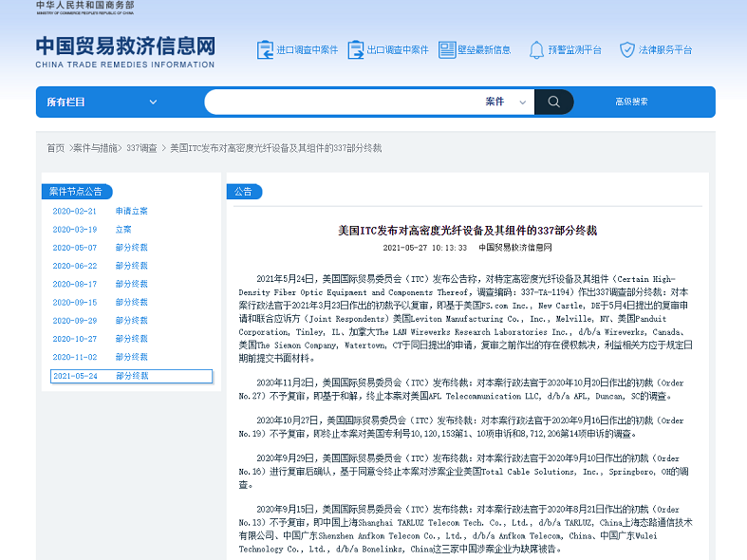Click the article title 美国ITC发布对高密度光纤设备
Image resolution: width=747 pixels, height=560 pixels.
click(x=467, y=231)
